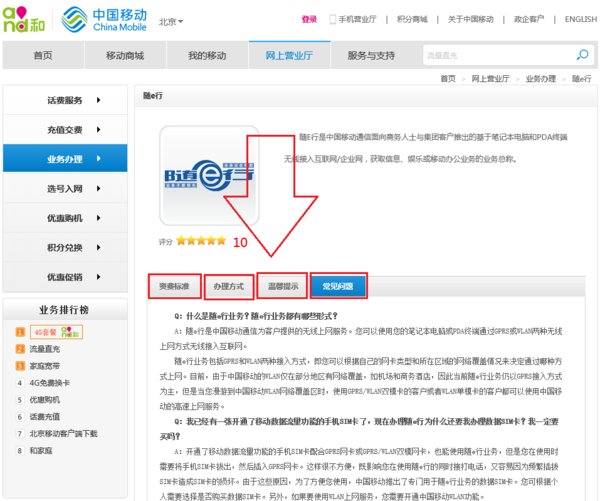Viewport: 600px width, 501px height.
Task: Select 充值交费 in the sidebar
Action: point(65,130)
